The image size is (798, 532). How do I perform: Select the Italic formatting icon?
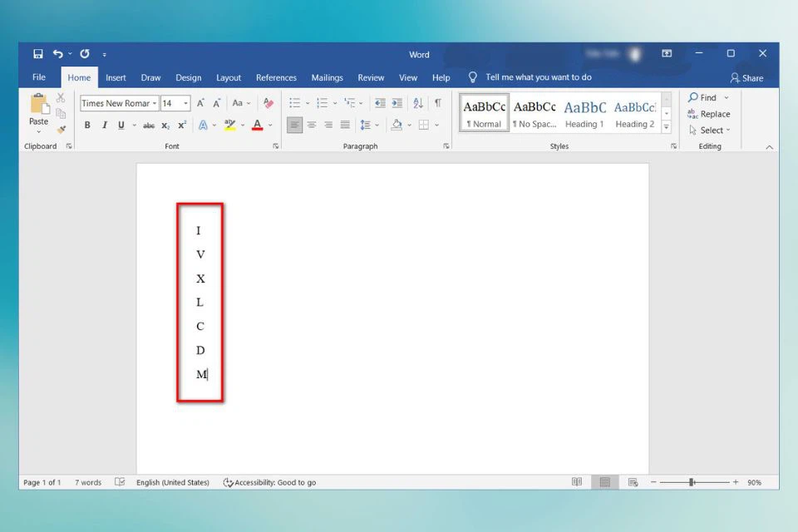[104, 125]
